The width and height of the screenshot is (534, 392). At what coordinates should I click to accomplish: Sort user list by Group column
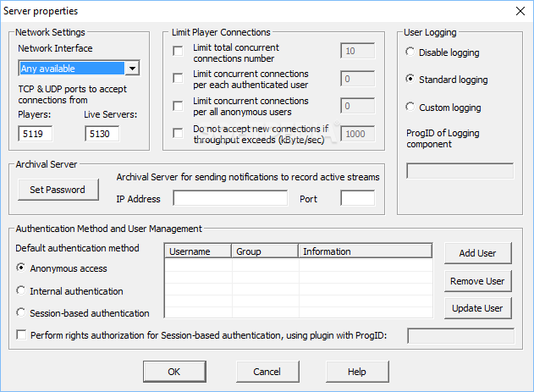click(x=265, y=251)
